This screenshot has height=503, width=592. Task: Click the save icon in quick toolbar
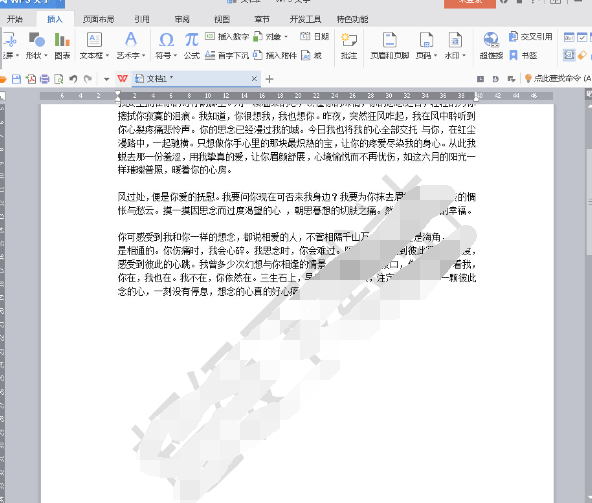(x=16, y=79)
